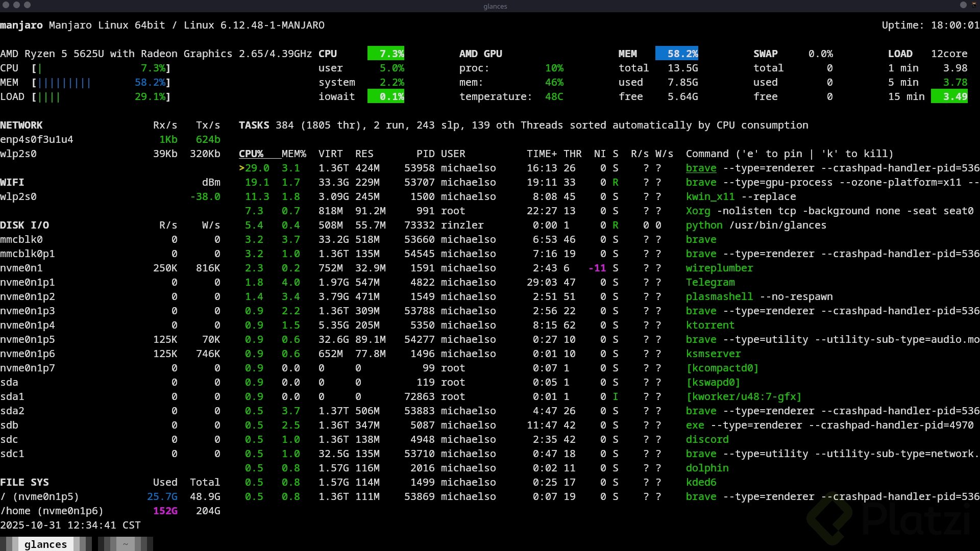The image size is (980, 551).
Task: Click the gray circular title bar button
Action: [963, 5]
